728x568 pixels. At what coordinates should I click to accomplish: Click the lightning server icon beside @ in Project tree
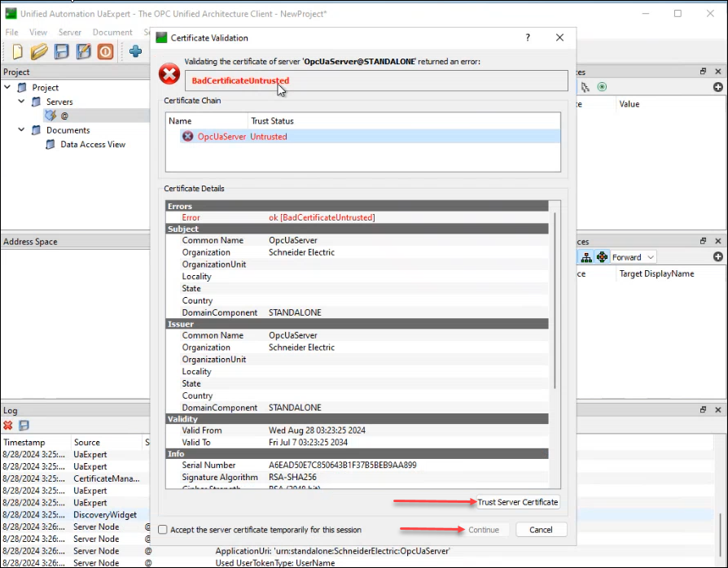50,115
